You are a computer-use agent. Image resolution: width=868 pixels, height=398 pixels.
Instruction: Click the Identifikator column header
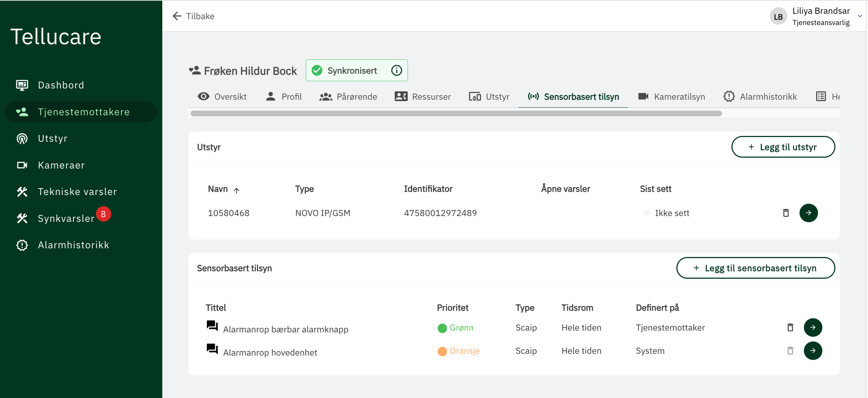coord(428,189)
